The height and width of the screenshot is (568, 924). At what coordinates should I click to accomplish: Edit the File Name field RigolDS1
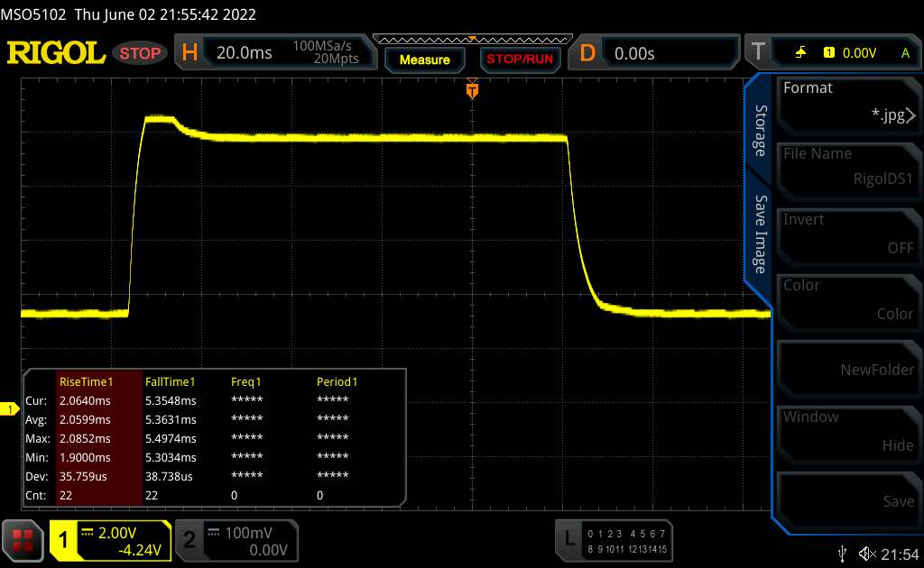click(x=847, y=168)
